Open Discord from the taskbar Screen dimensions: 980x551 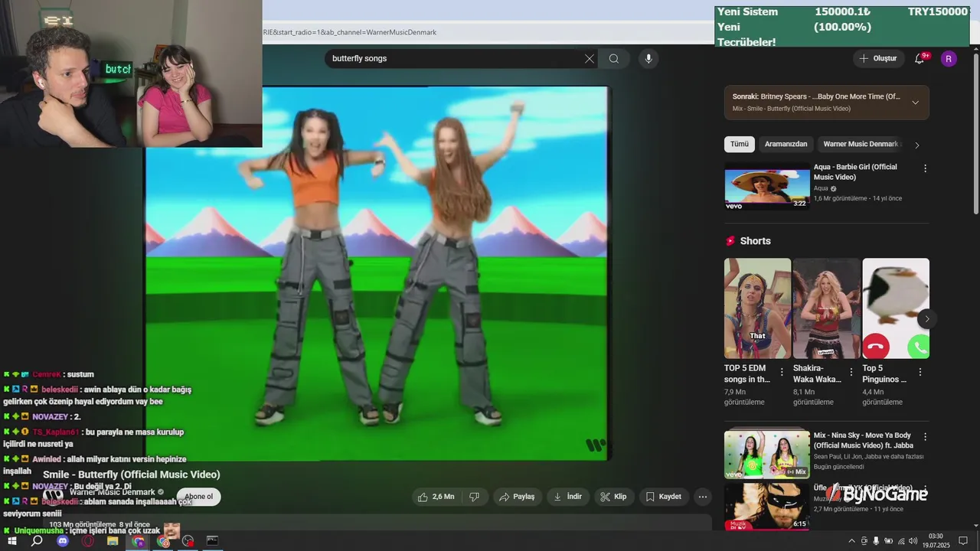pos(63,541)
